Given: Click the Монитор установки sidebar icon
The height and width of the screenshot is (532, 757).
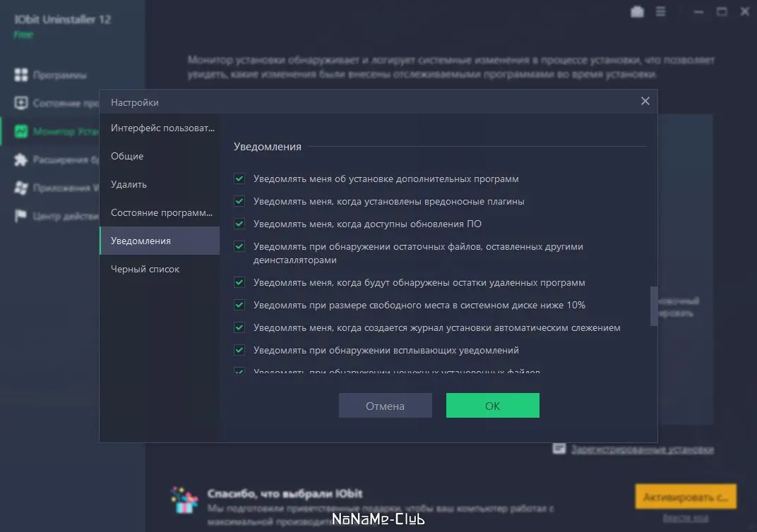Looking at the screenshot, I should click(20, 131).
